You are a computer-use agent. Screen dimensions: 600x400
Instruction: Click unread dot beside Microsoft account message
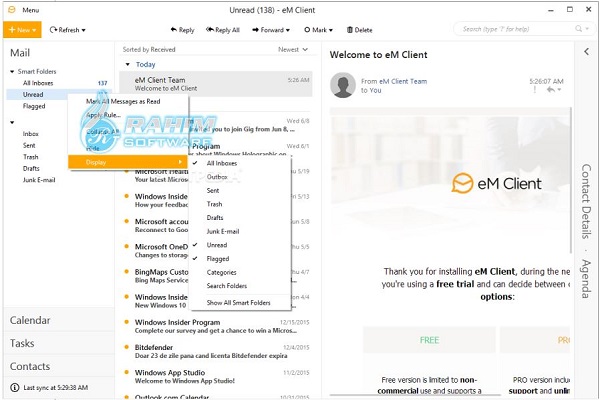(126, 221)
